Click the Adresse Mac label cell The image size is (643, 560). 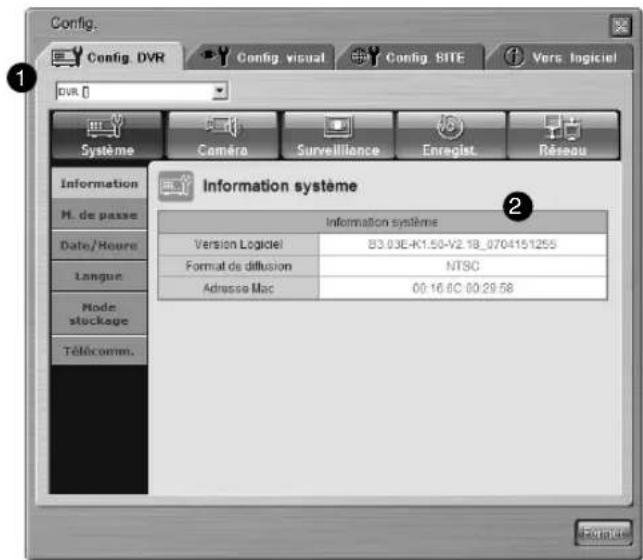click(x=239, y=288)
